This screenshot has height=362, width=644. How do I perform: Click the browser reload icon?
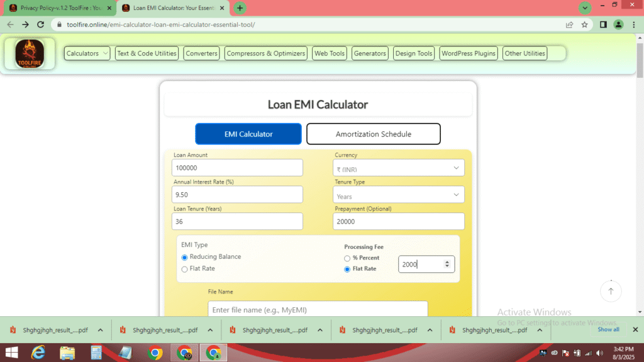42,25
